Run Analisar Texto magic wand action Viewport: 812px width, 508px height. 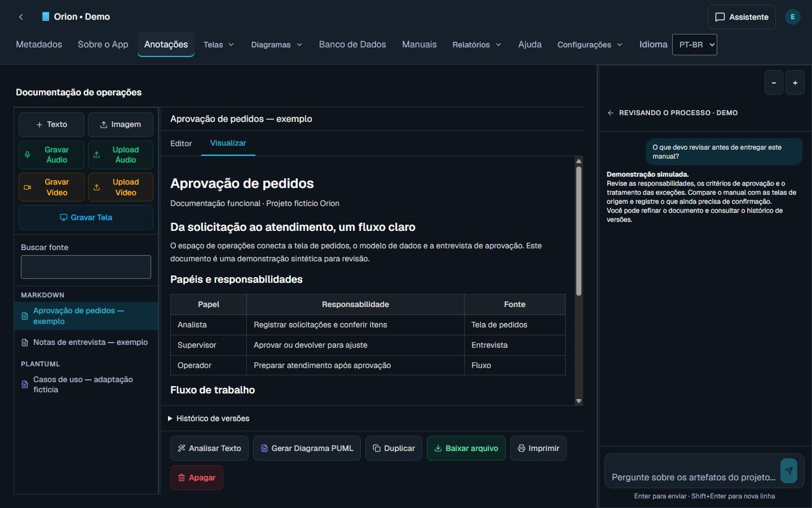[209, 448]
